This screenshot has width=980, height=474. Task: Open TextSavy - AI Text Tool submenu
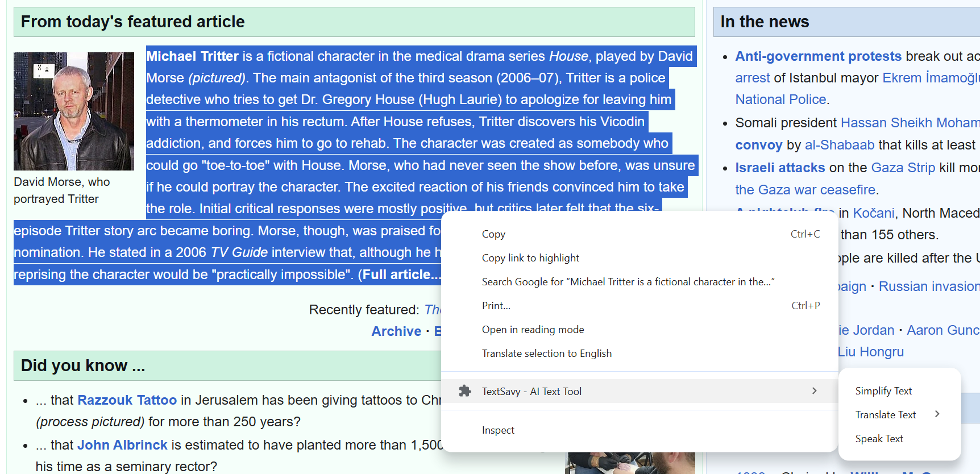pos(640,391)
